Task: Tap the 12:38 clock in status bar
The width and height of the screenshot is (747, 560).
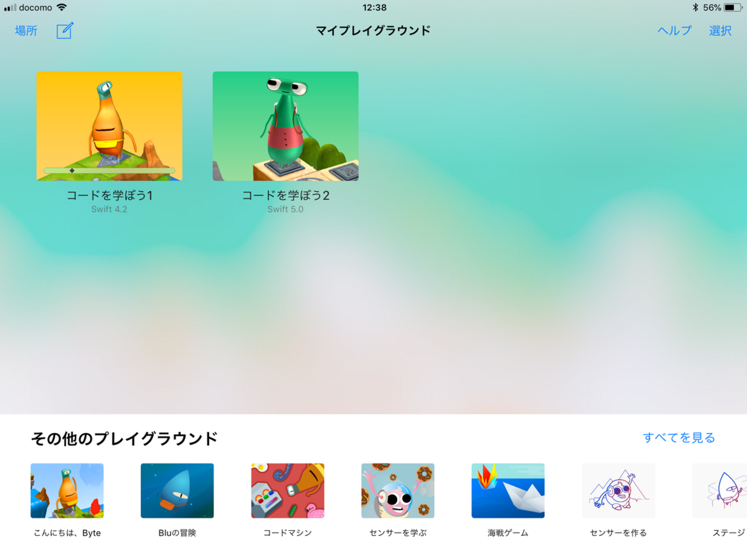Action: click(374, 7)
